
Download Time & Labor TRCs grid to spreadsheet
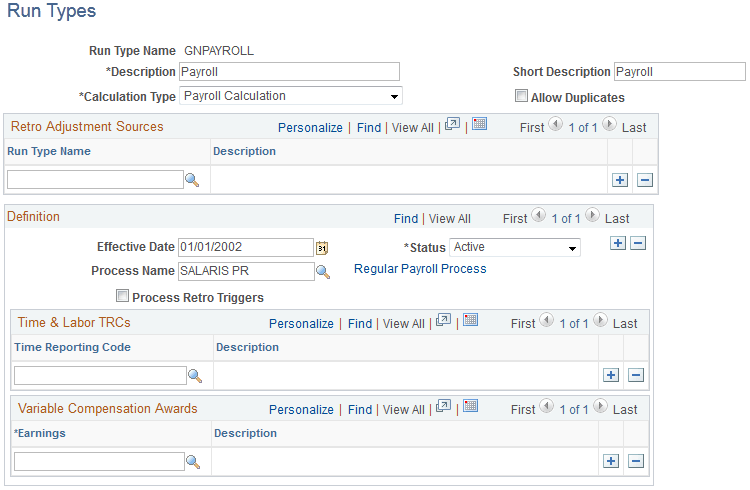click(471, 320)
